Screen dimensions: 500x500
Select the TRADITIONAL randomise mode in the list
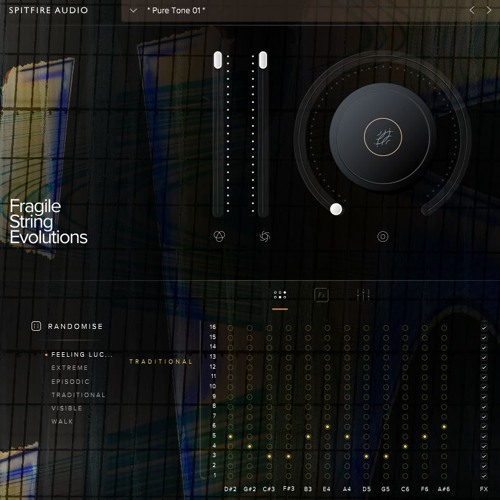pos(78,395)
